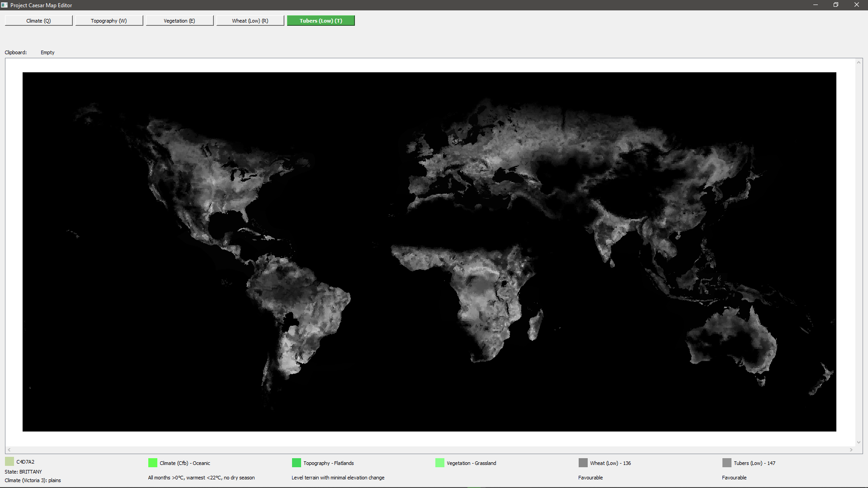Click the 'Tubers (Low) - 147' value
The width and height of the screenshot is (868, 488).
point(755,463)
